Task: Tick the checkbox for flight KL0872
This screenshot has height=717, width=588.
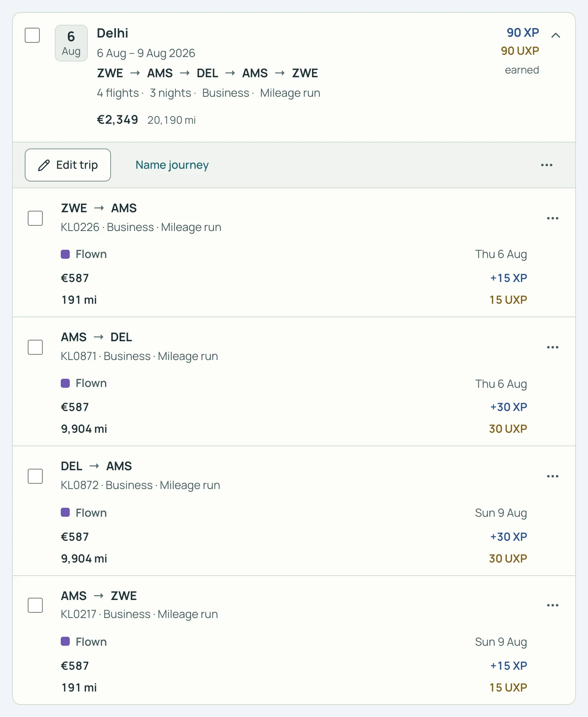Action: tap(35, 476)
